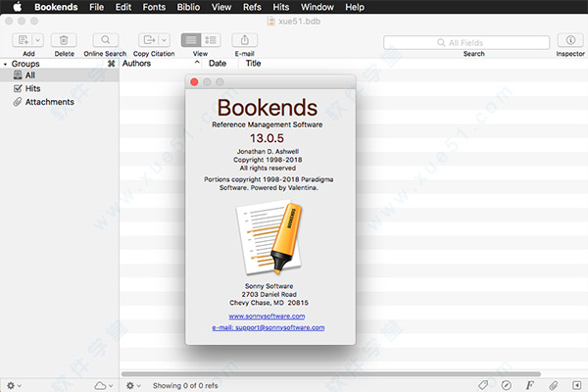The image size is (588, 392).
Task: Open the Apple menu
Action: (x=17, y=7)
